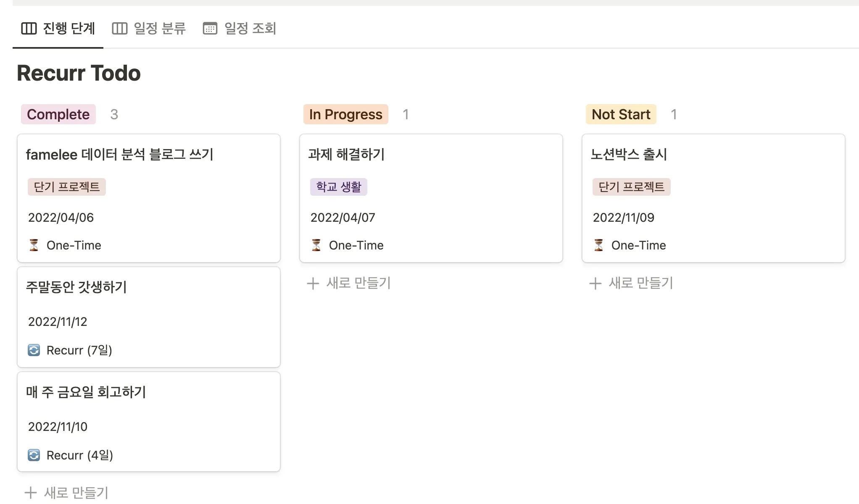Click the Recurr Todo database title
Screen dimensions: 859x504
click(79, 73)
